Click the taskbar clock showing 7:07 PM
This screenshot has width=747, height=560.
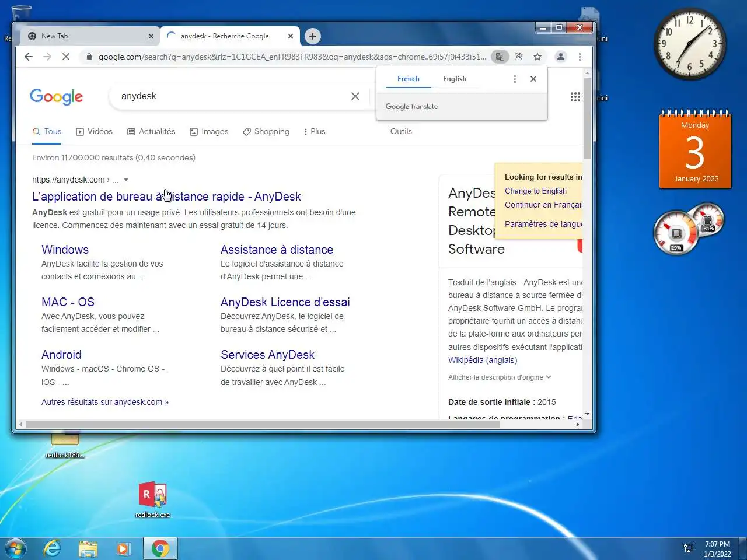tap(717, 549)
